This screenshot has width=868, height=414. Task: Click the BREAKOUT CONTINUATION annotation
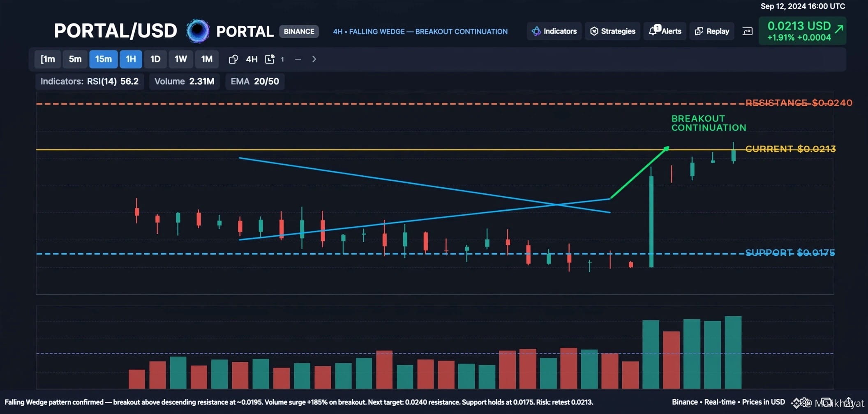coord(709,123)
